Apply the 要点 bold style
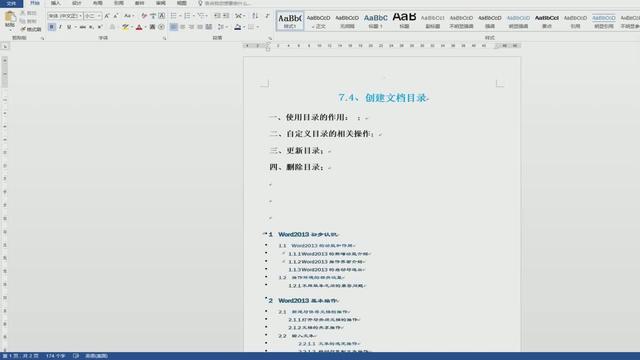 point(547,21)
